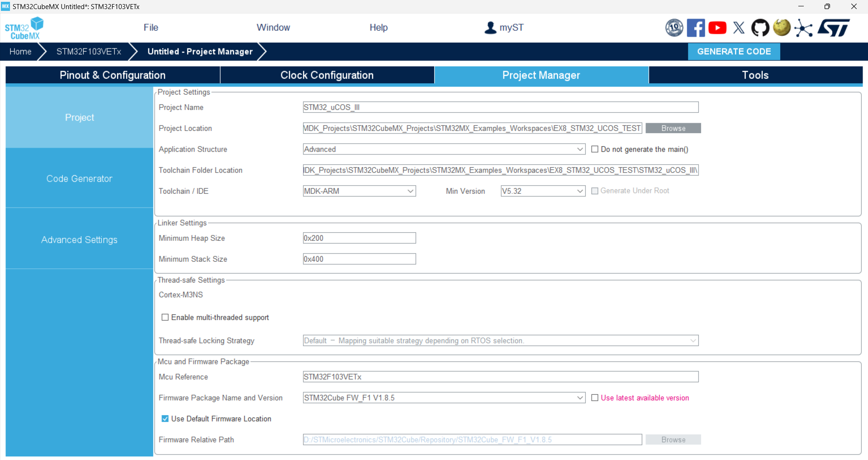This screenshot has height=460, width=868.
Task: Open the YouTube icon link
Action: pyautogui.click(x=717, y=28)
